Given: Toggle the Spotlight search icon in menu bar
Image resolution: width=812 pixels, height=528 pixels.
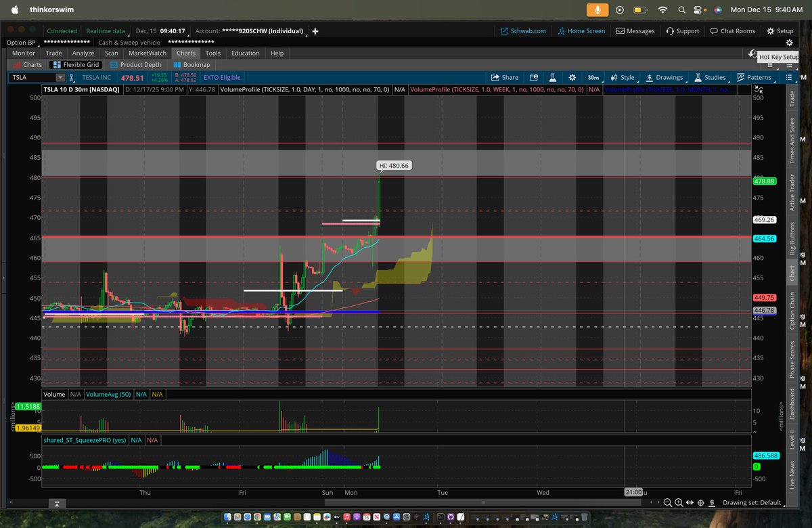Looking at the screenshot, I should click(x=681, y=10).
